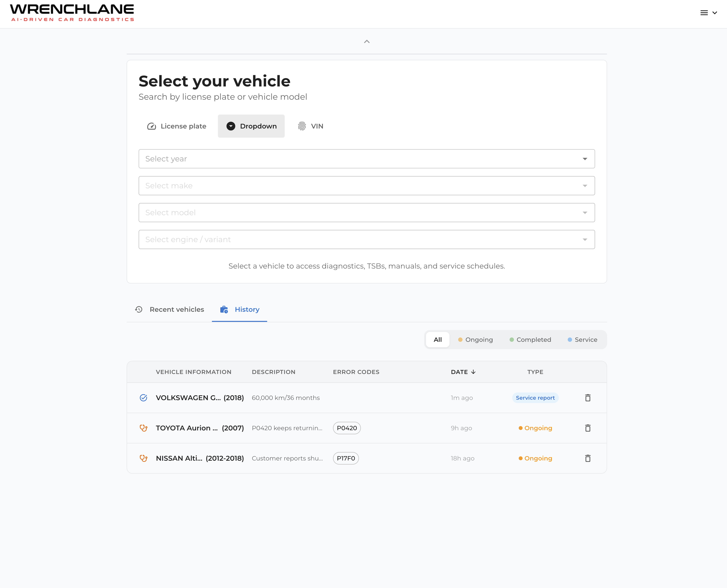
Task: Collapse the panel with the up chevron
Action: pos(367,42)
